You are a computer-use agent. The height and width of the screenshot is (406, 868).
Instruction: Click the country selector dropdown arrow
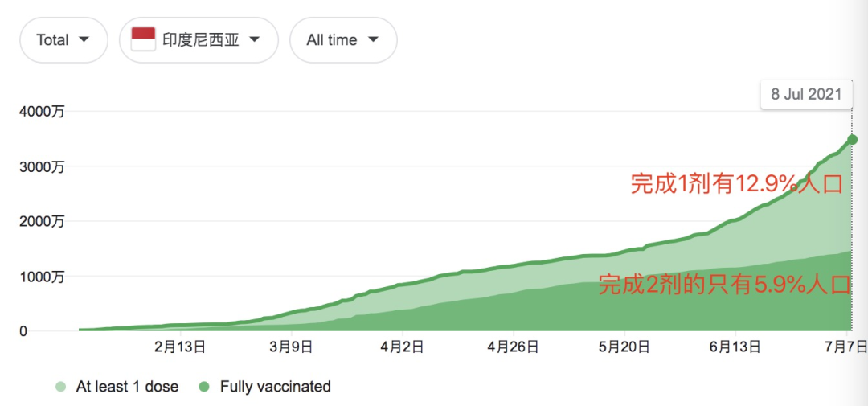tap(255, 39)
